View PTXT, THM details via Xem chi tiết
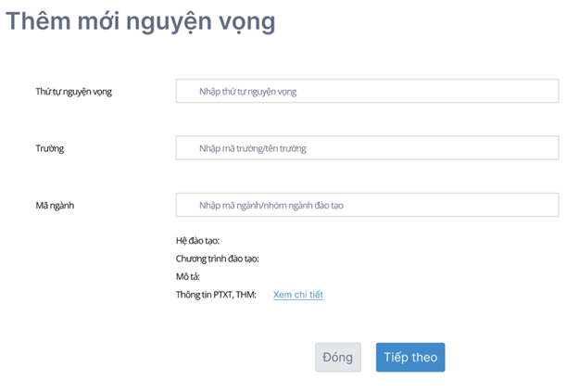Viewport: 579px width, 392px height. (298, 295)
